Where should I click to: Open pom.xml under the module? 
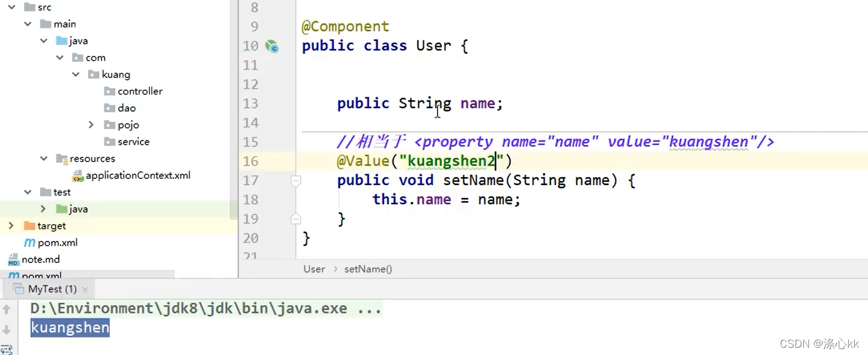(x=58, y=243)
